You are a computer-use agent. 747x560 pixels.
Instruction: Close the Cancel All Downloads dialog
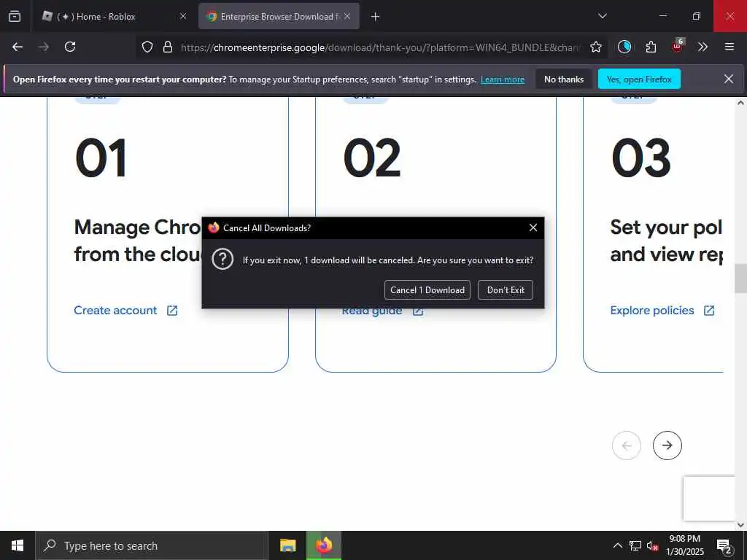click(533, 227)
